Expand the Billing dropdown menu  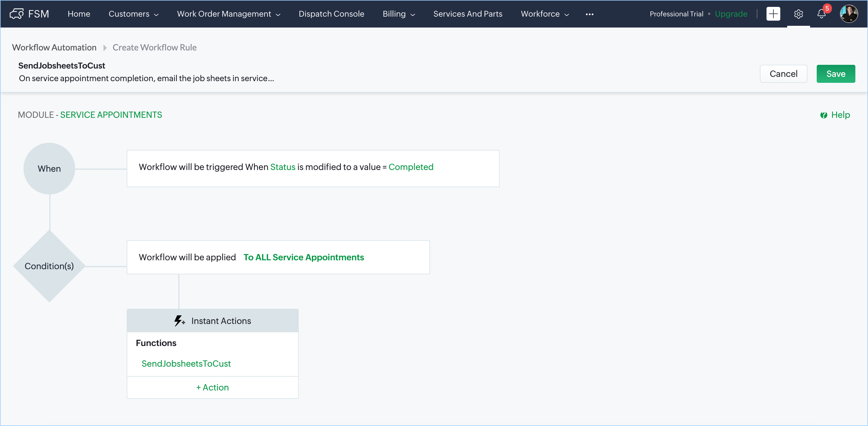(399, 14)
